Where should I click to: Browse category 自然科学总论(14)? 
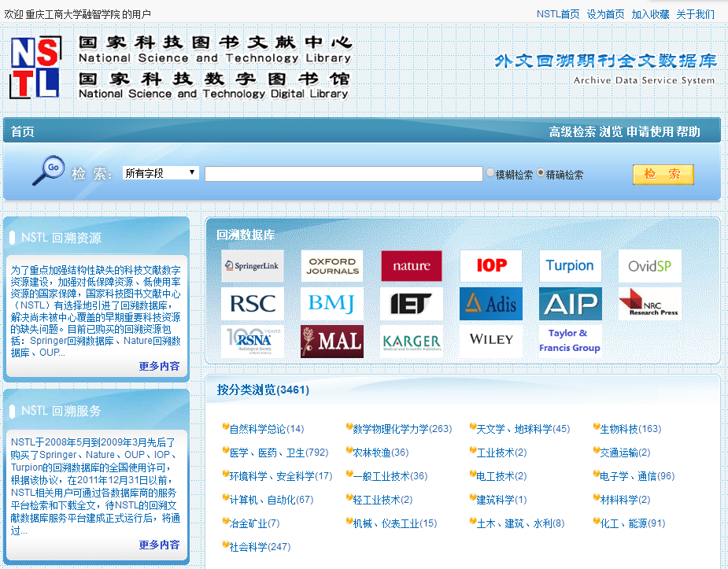click(x=267, y=429)
